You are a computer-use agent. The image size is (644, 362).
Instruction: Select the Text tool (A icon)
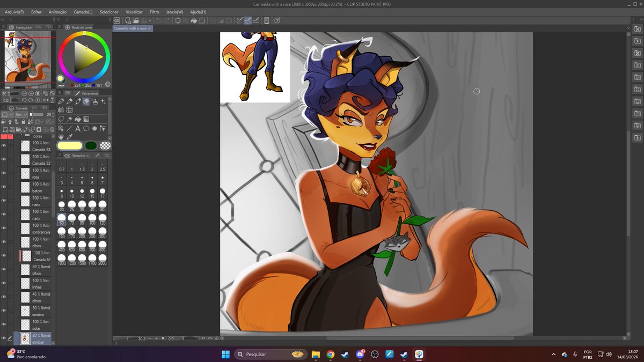click(x=78, y=129)
